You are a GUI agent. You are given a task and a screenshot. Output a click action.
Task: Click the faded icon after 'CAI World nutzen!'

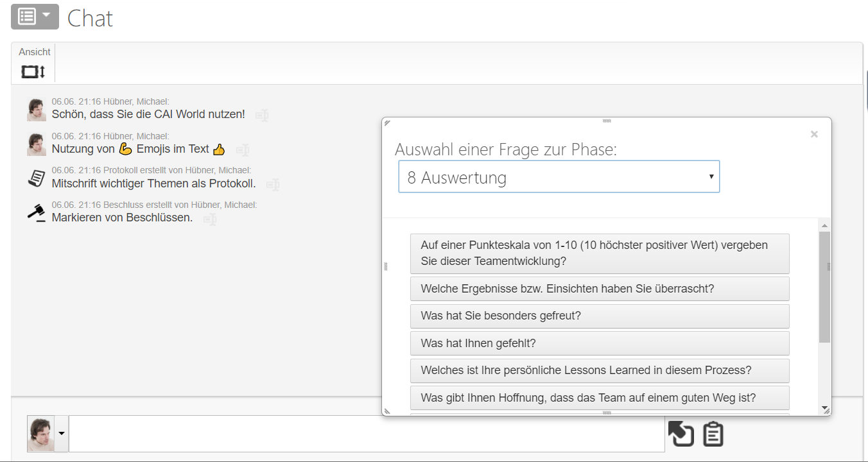(262, 116)
